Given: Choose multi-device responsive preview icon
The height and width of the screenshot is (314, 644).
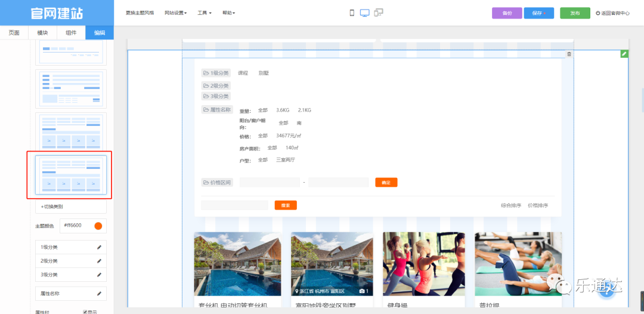Looking at the screenshot, I should (379, 13).
